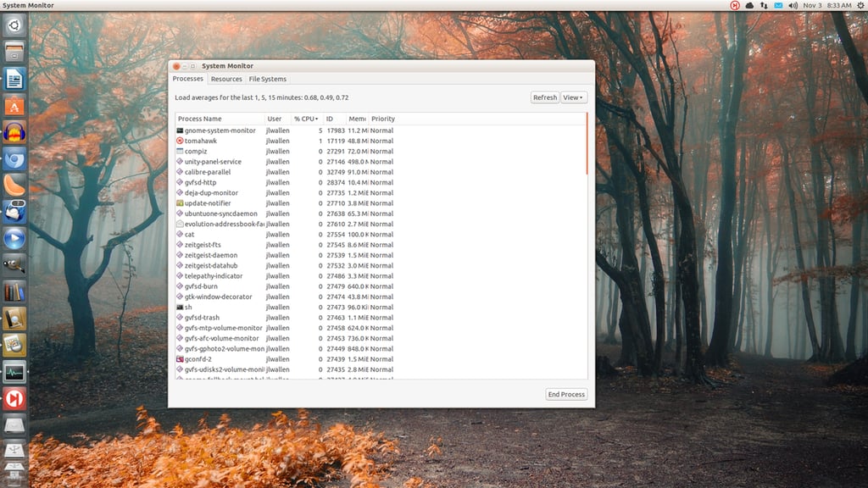Expand the View dropdown menu
The height and width of the screenshot is (488, 868).
point(573,97)
